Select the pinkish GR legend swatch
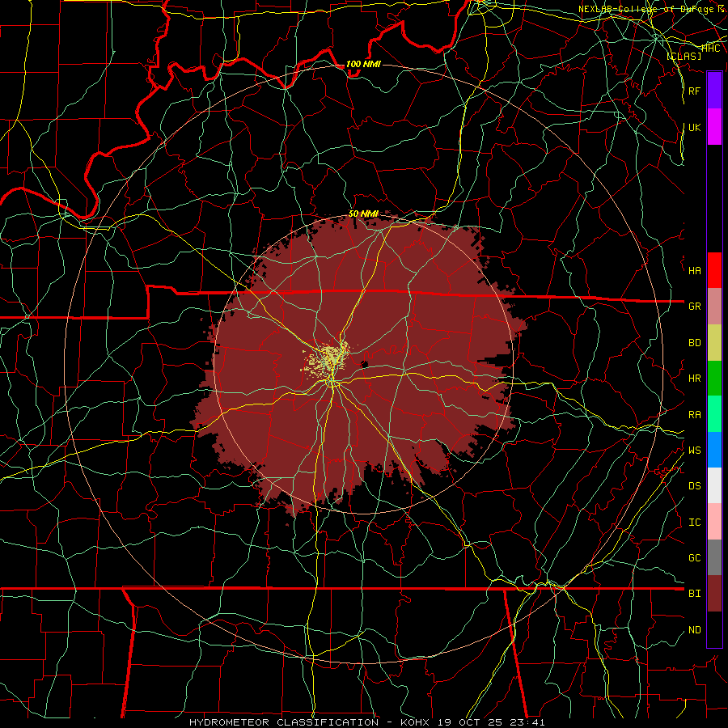The image size is (728, 728). 714,307
